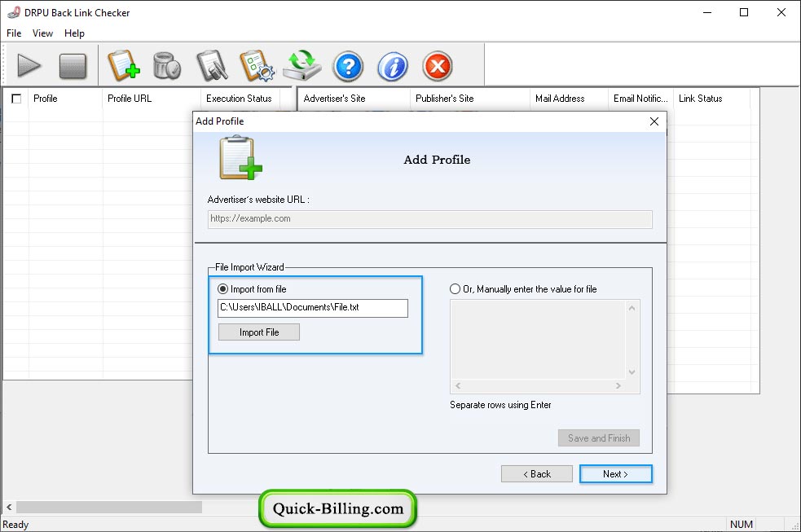Click the Add Profile clipboard-plus toolbar icon
801x532 pixels.
124,65
